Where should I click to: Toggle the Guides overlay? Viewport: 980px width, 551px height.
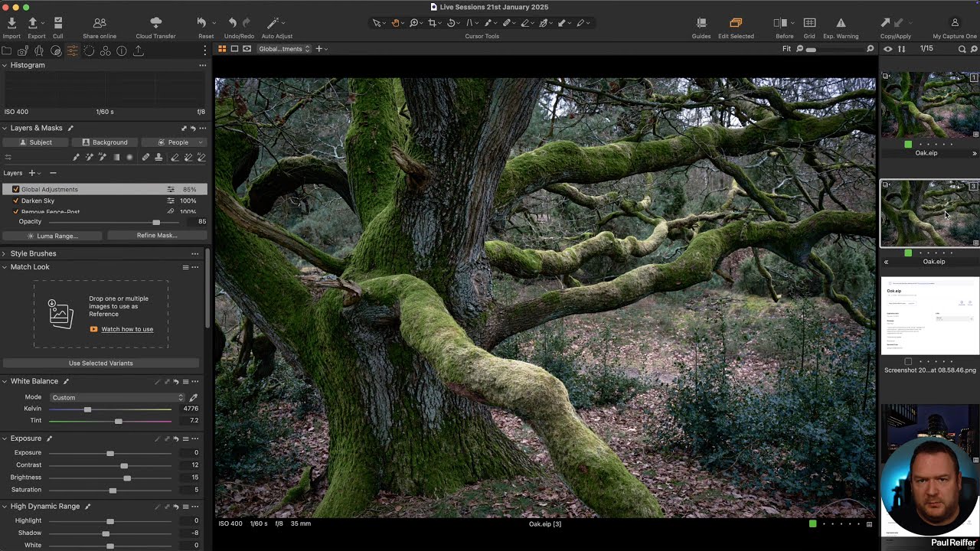701,23
